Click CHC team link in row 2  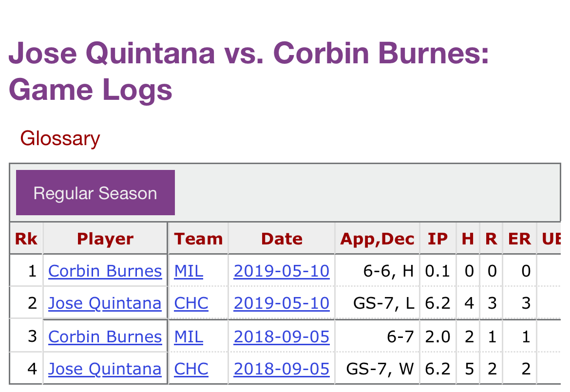click(x=191, y=303)
